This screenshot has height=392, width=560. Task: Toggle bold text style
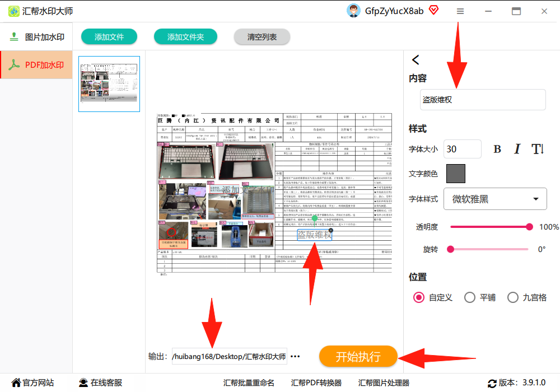point(497,149)
